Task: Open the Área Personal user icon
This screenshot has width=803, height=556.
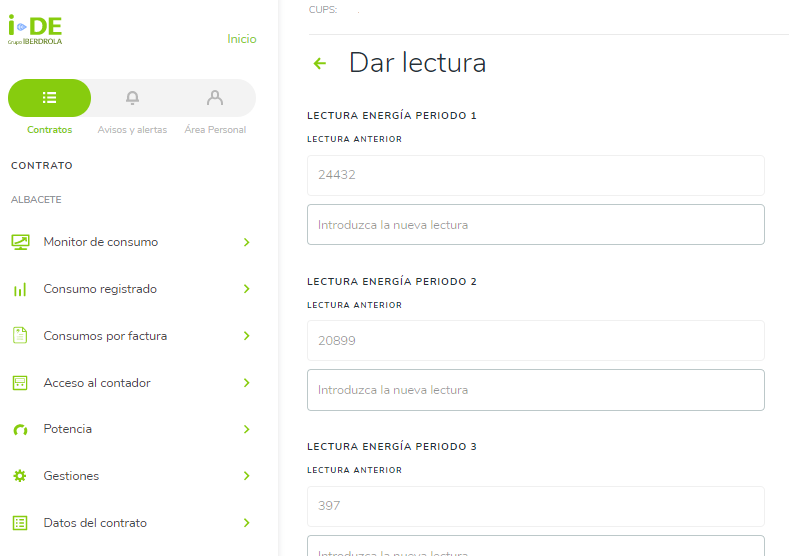Action: point(214,98)
